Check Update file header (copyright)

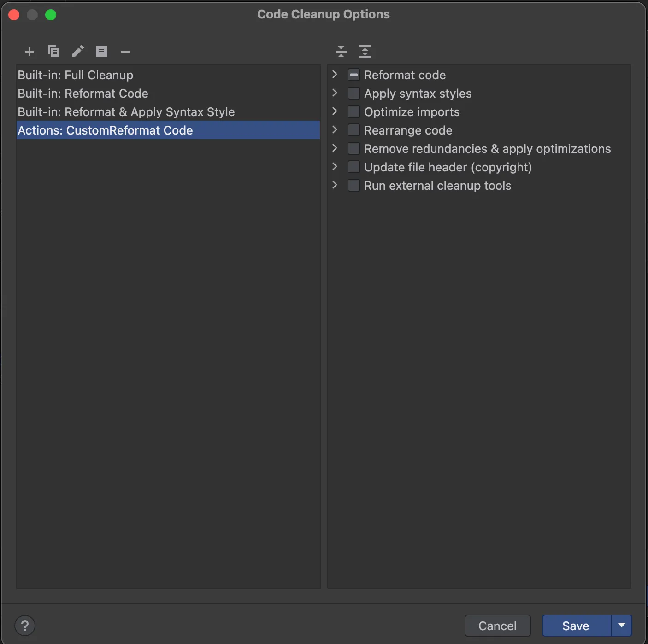(x=353, y=167)
